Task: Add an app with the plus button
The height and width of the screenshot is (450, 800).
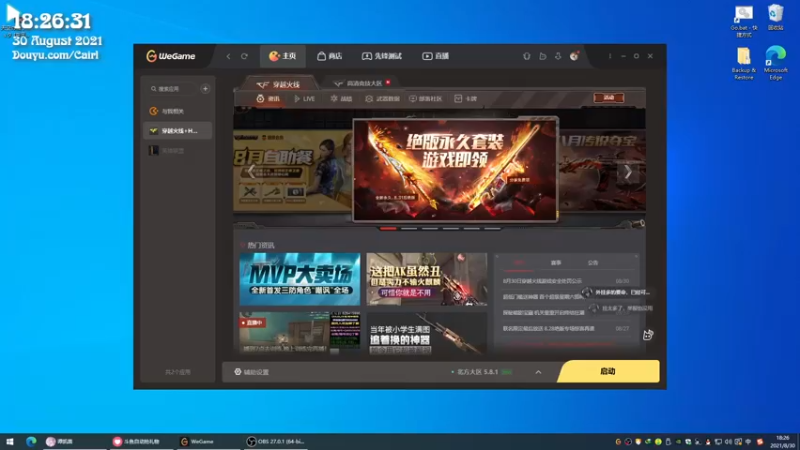Action: [x=205, y=89]
